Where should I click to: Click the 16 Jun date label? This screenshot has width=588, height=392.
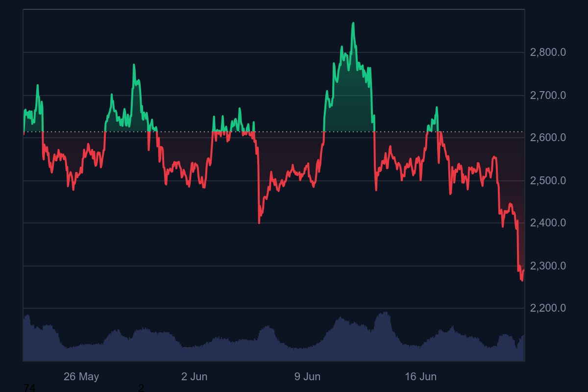[x=420, y=377]
